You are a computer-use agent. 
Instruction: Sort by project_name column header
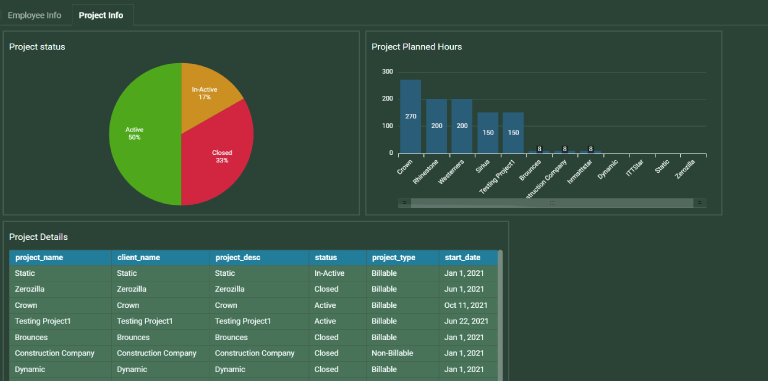(x=60, y=258)
